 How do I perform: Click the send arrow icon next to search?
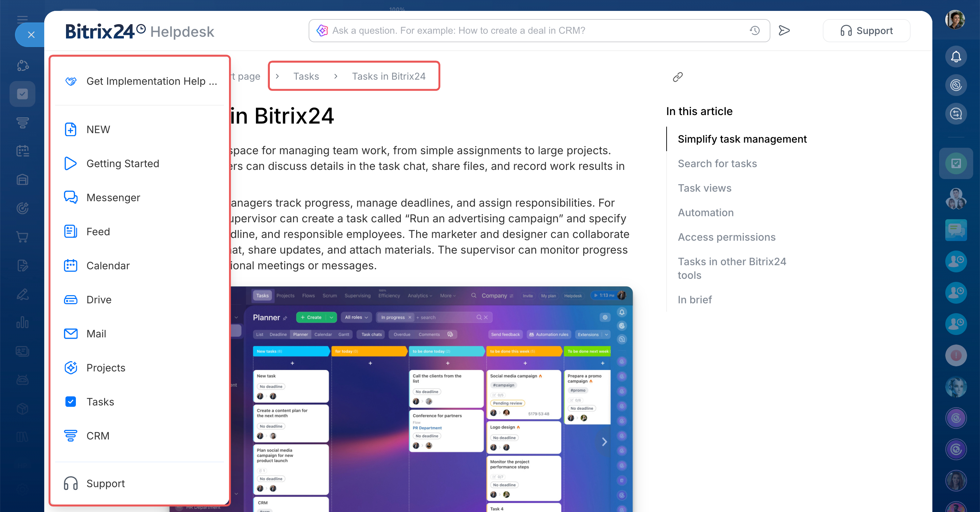coord(784,31)
